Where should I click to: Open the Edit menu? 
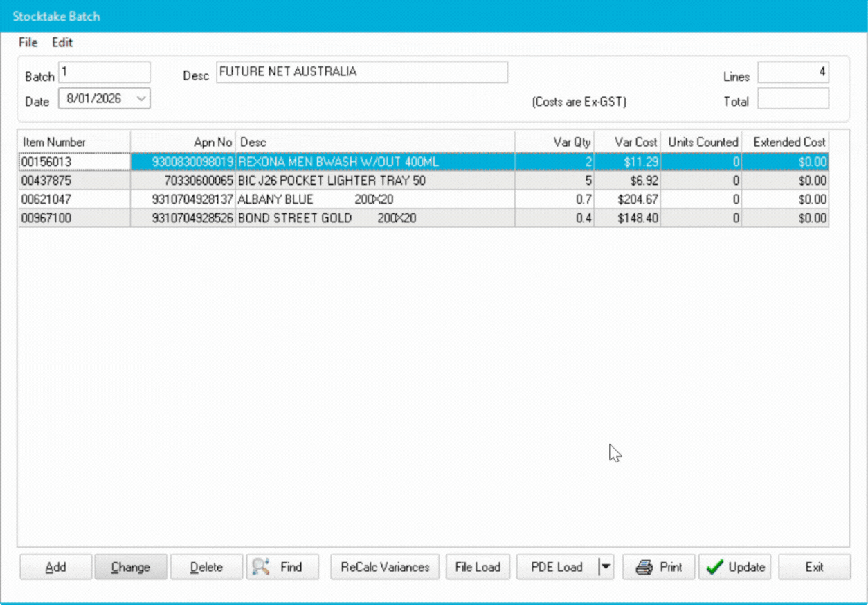pos(62,42)
